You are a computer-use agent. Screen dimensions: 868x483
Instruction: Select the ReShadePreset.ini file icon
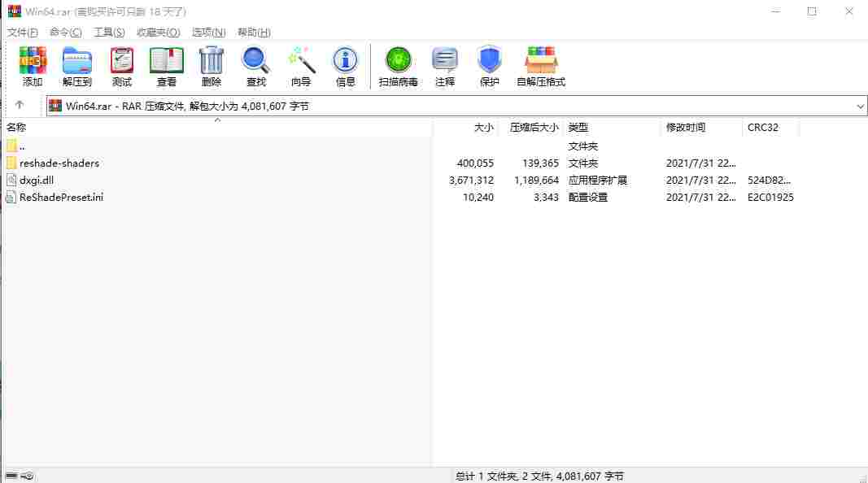(x=11, y=197)
